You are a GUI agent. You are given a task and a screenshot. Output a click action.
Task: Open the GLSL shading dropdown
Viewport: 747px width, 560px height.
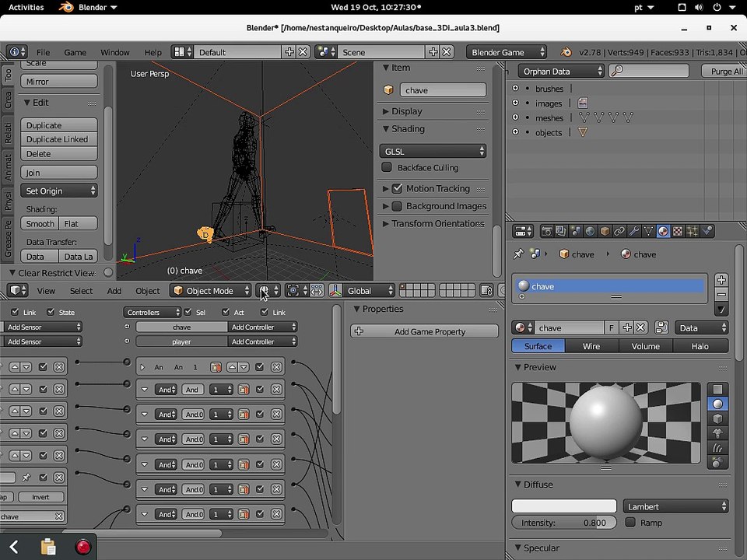pos(433,152)
